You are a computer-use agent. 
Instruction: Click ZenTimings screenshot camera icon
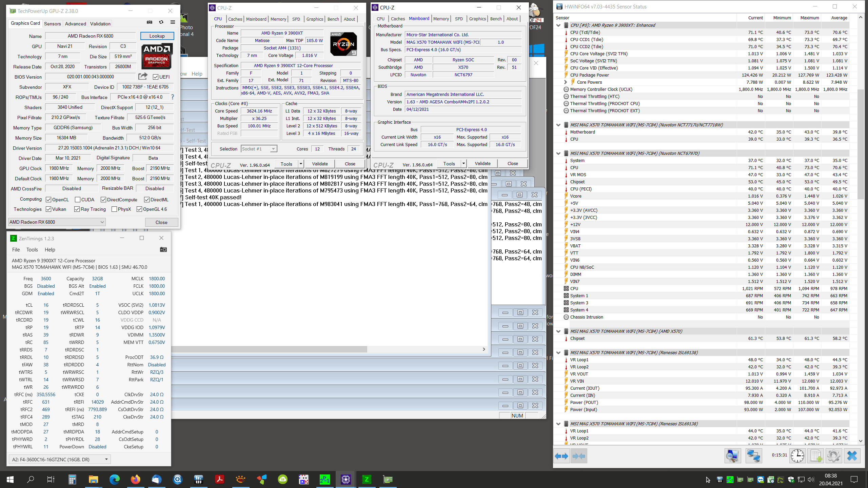click(163, 250)
